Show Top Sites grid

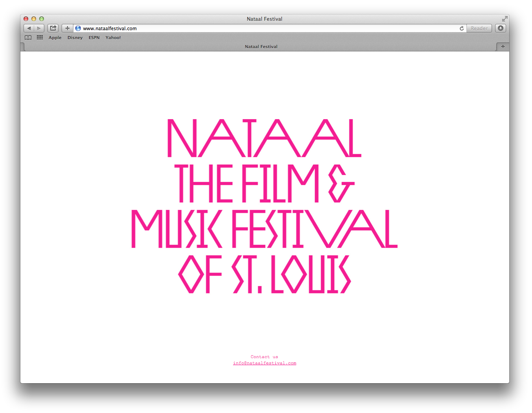(40, 38)
